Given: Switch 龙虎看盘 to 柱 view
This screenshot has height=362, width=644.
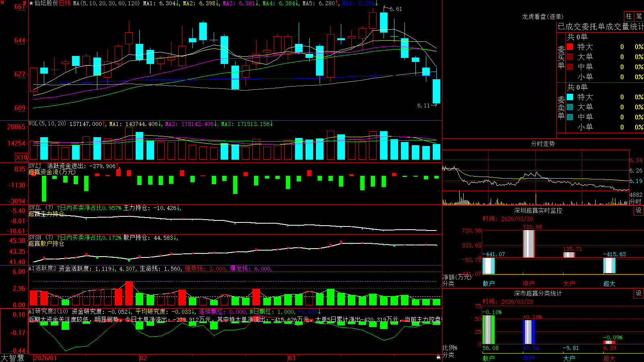Looking at the screenshot, I should (629, 16).
